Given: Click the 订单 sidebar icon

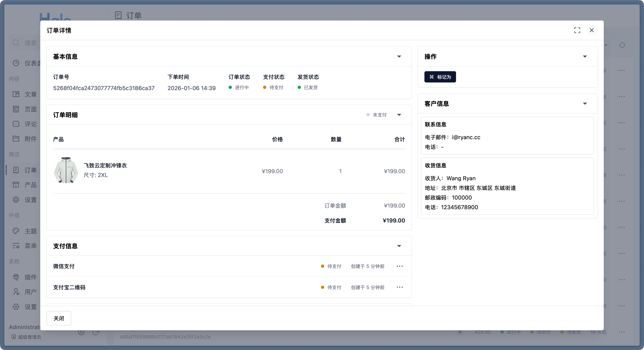Looking at the screenshot, I should 16,170.
